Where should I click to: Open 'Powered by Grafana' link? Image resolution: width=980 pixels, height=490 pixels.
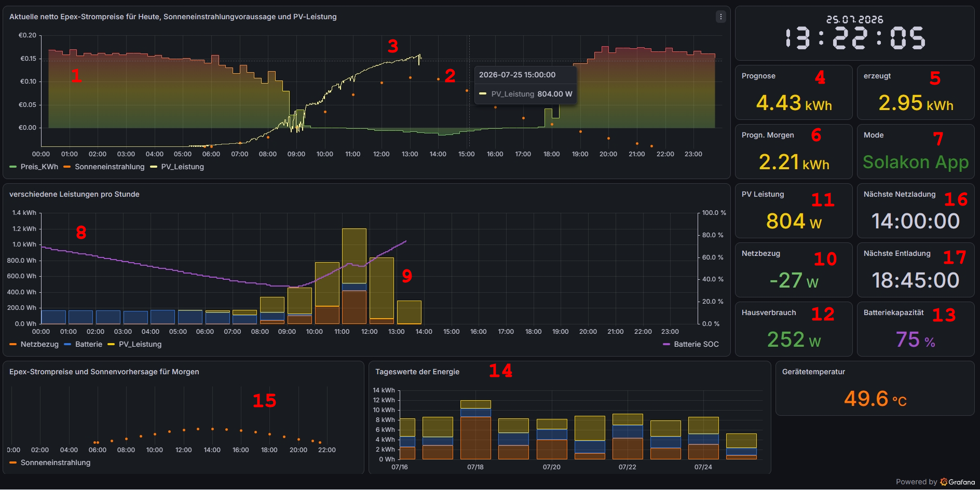coord(935,482)
